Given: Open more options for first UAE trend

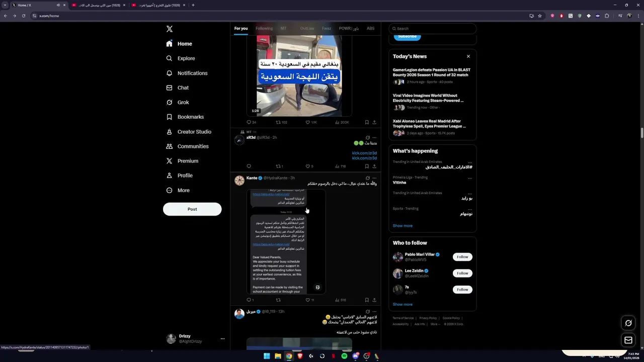Looking at the screenshot, I should coord(470,162).
